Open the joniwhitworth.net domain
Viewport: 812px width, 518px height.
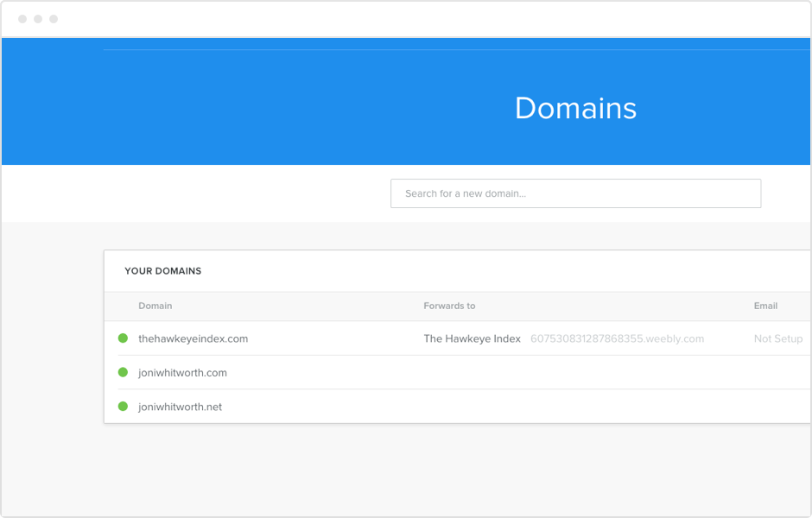pos(180,407)
